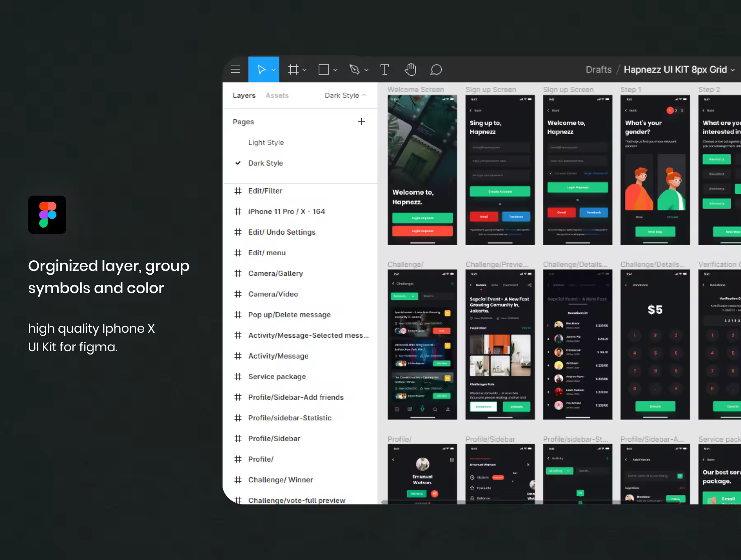741x560 pixels.
Task: Select the Service package layer
Action: point(300,377)
